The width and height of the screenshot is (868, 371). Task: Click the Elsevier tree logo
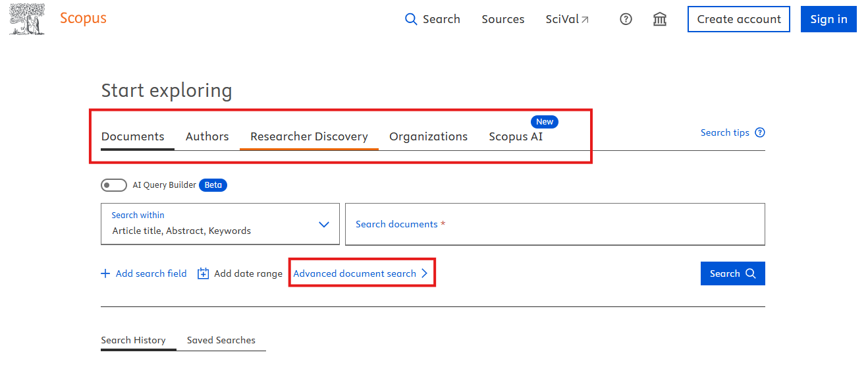click(28, 19)
